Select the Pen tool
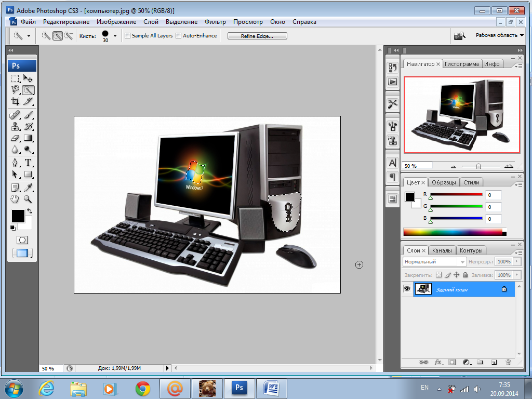Viewport: 532px width, 399px height. (x=15, y=163)
